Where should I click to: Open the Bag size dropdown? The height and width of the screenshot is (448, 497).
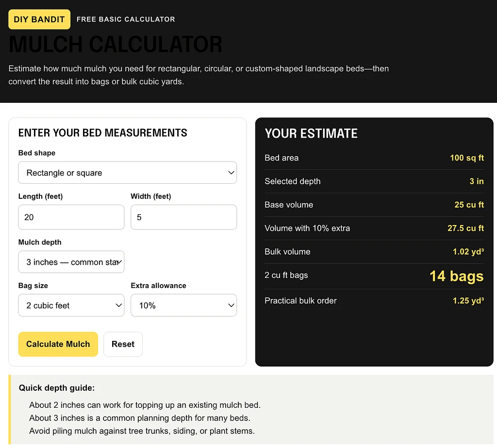(x=71, y=305)
